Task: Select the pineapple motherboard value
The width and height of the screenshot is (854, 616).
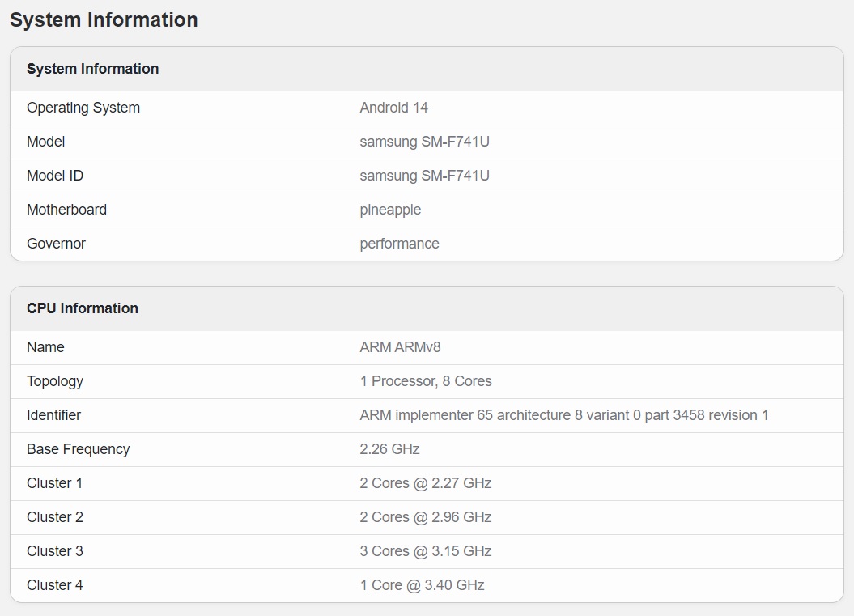Action: [390, 210]
